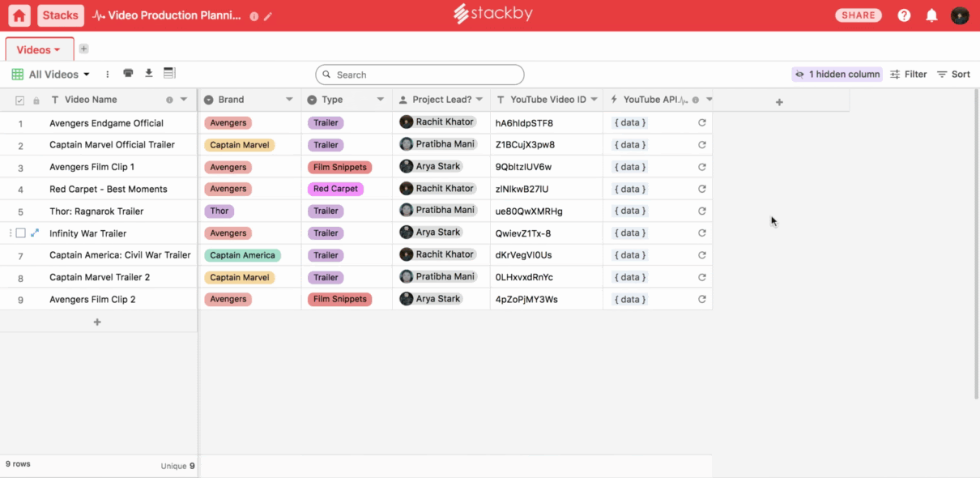This screenshot has height=478, width=980.
Task: Click the row height icon in toolbar
Action: 169,73
